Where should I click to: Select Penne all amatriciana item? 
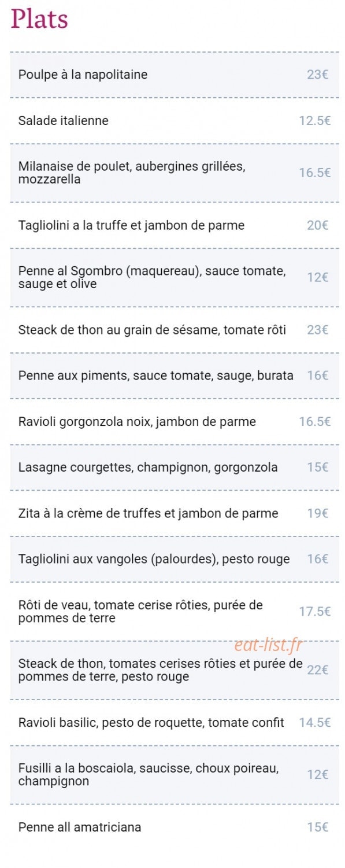point(175,827)
